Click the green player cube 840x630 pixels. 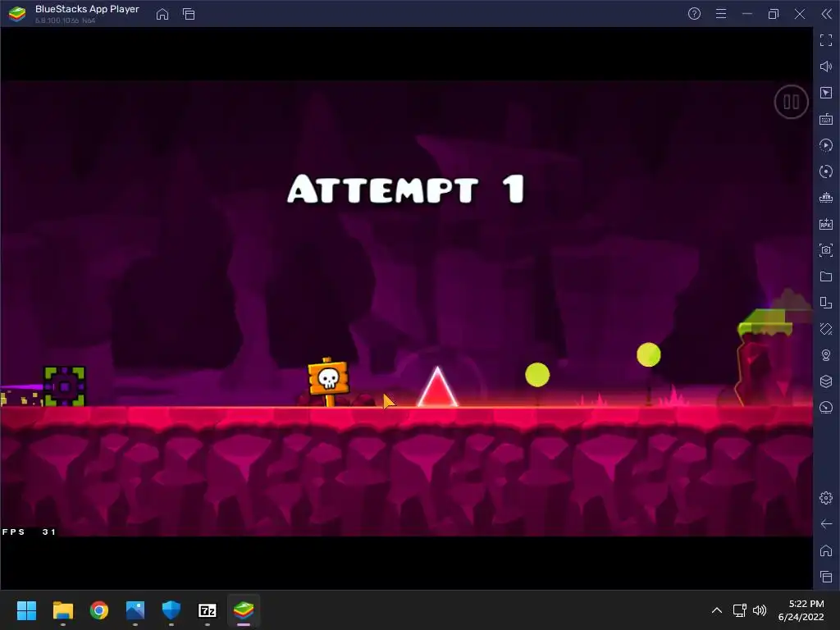point(64,386)
